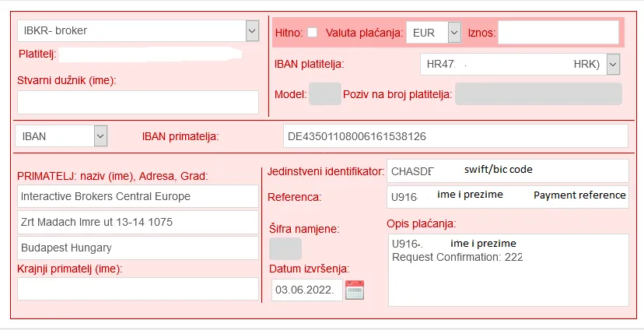Screen dimensions: 644x334
Task: Click the Šifra namjene code box
Action: pyautogui.click(x=285, y=248)
